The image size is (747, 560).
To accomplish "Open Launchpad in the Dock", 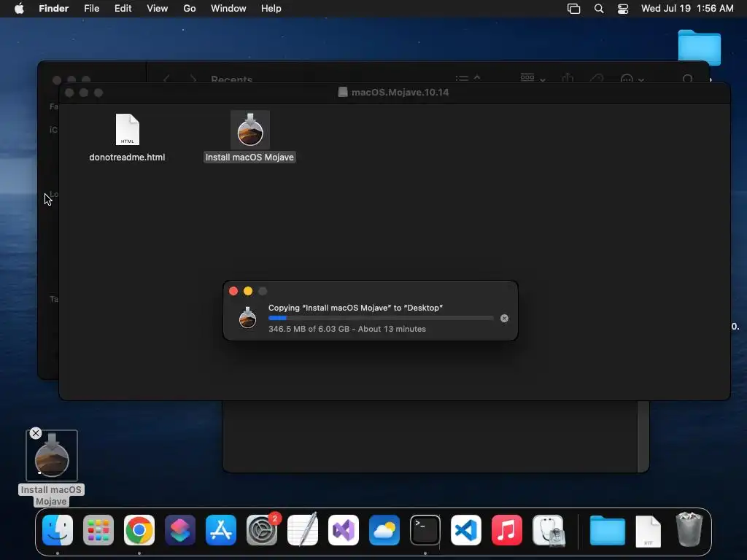I will [x=98, y=530].
